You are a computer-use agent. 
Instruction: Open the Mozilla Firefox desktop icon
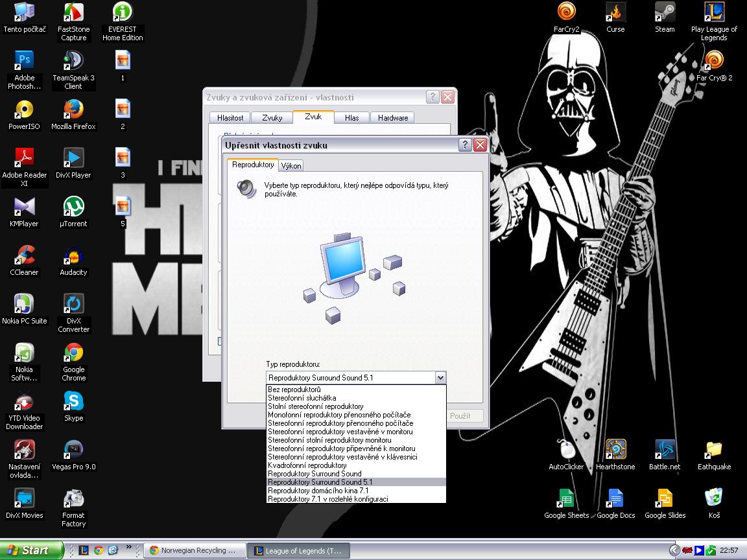73,110
